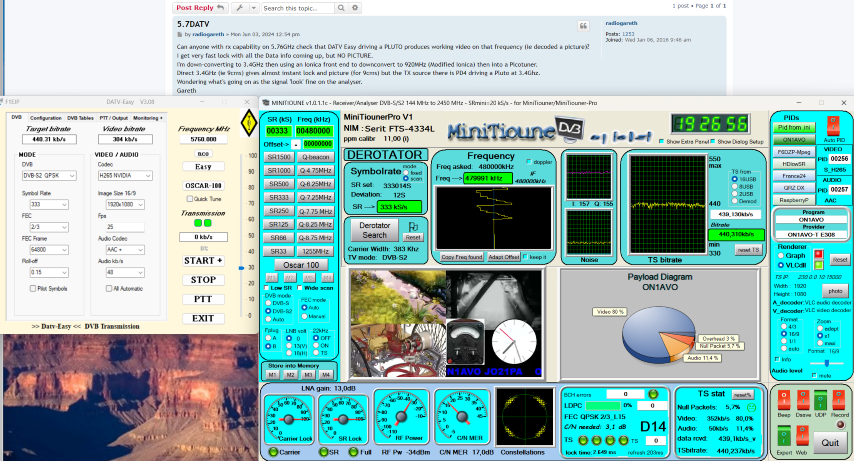Screen dimensions: 854x461
Task: Click the red renderer stop square
Action: coord(818,254)
